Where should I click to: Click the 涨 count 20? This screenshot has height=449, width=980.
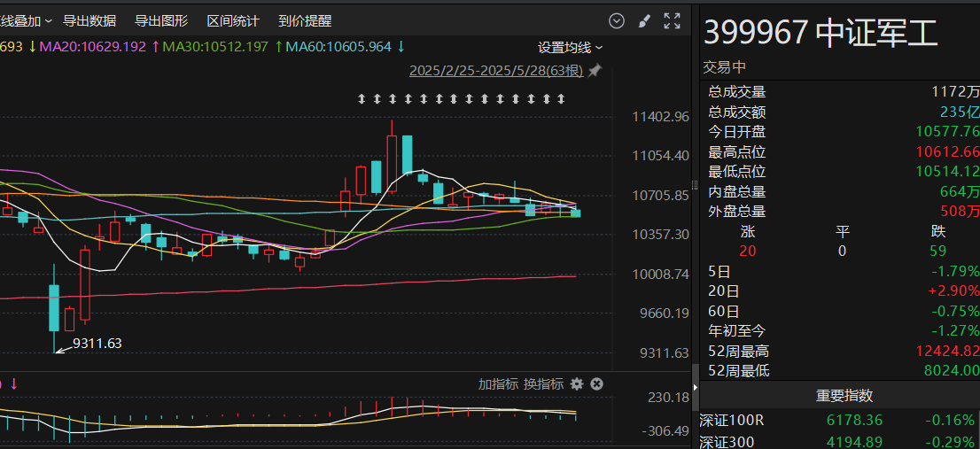coord(748,251)
